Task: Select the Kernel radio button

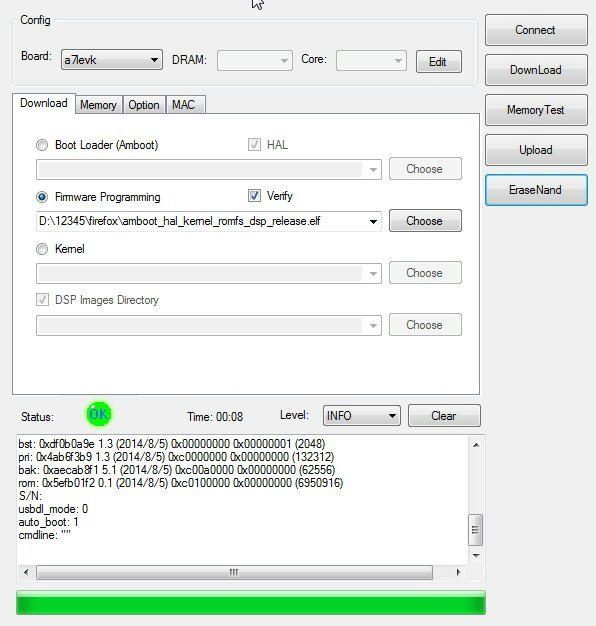Action: click(x=42, y=249)
